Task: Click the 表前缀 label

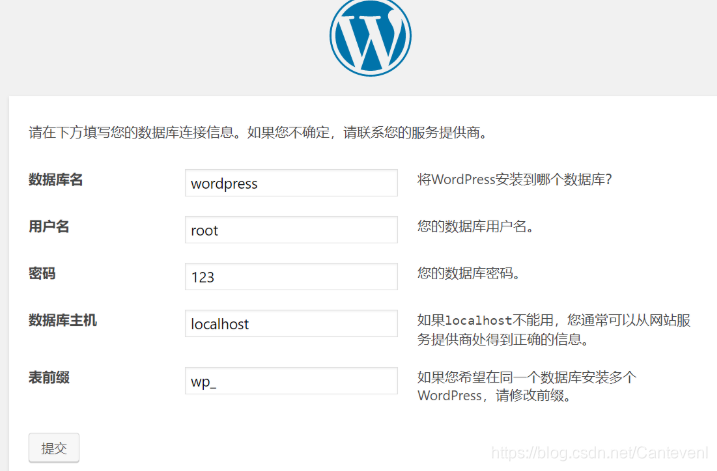Action: click(x=49, y=377)
